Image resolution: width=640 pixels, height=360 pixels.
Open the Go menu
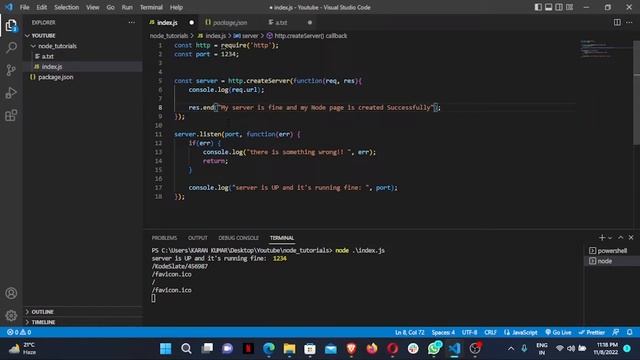[x=110, y=7]
